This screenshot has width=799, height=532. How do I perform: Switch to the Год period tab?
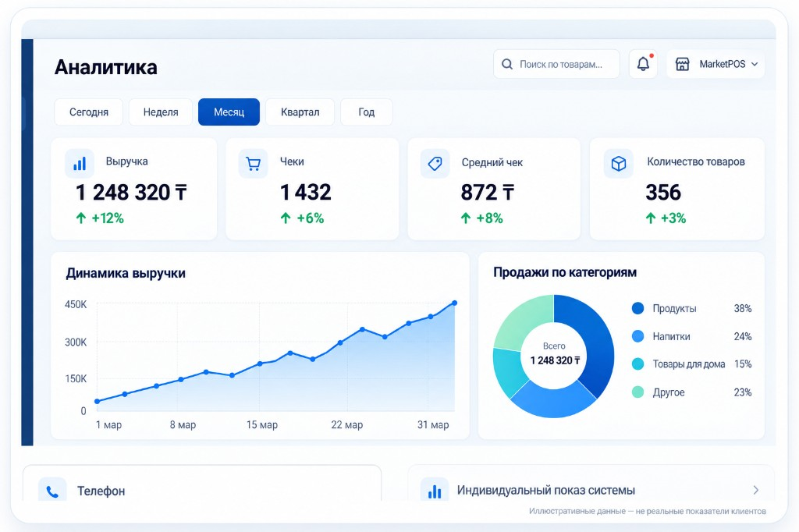[367, 112]
